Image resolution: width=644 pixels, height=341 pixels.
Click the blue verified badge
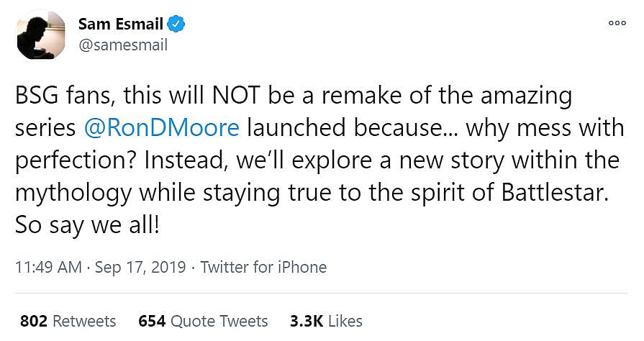pos(178,24)
